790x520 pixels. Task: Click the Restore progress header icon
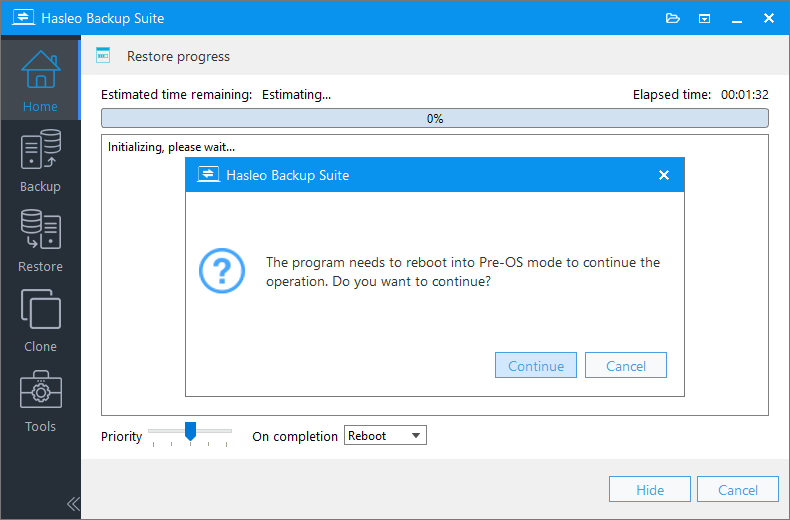click(103, 55)
